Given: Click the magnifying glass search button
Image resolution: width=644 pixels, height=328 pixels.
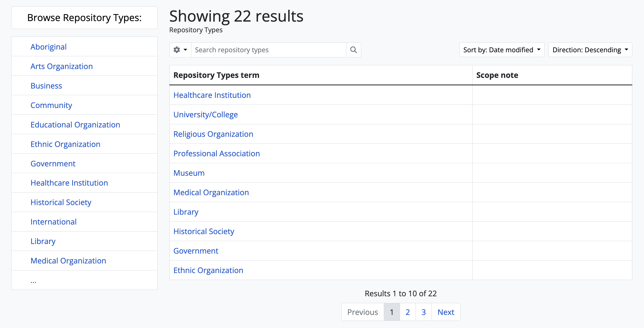Looking at the screenshot, I should click(x=353, y=50).
